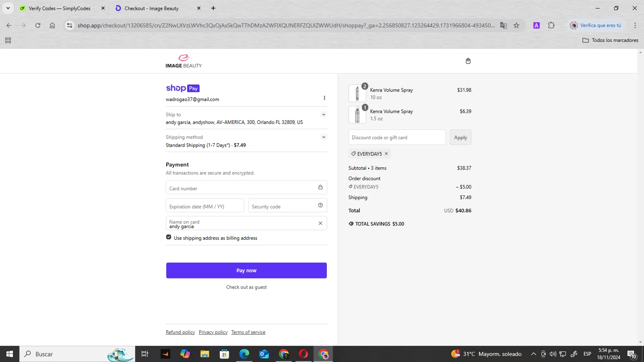This screenshot has width=644, height=362.
Task: Click the Image Beauty logo
Action: pos(184,61)
